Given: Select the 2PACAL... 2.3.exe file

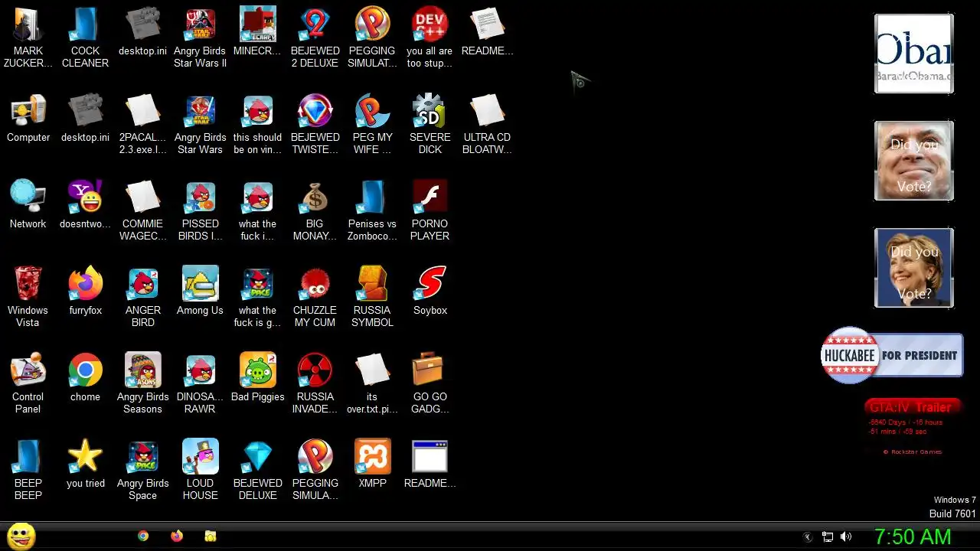Looking at the screenshot, I should [x=142, y=124].
